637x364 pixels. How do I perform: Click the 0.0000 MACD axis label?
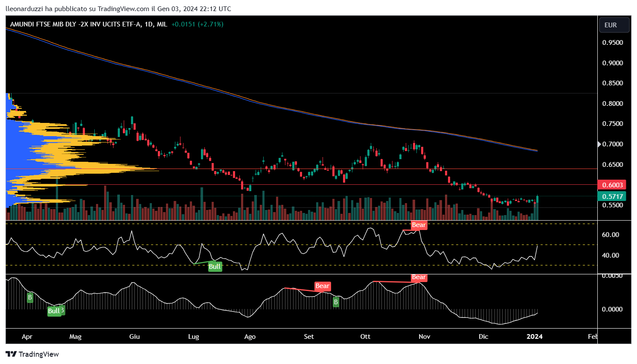point(612,309)
